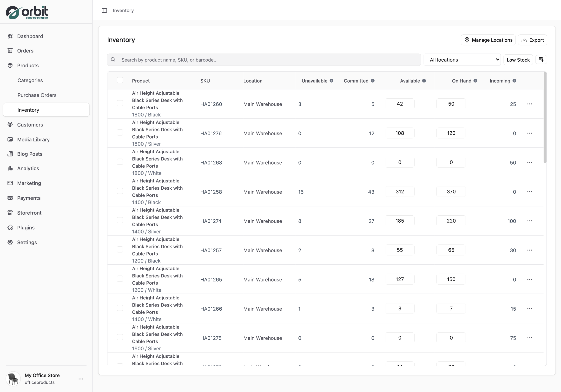Click the Manage Locations button
This screenshot has width=561, height=392.
(x=488, y=40)
